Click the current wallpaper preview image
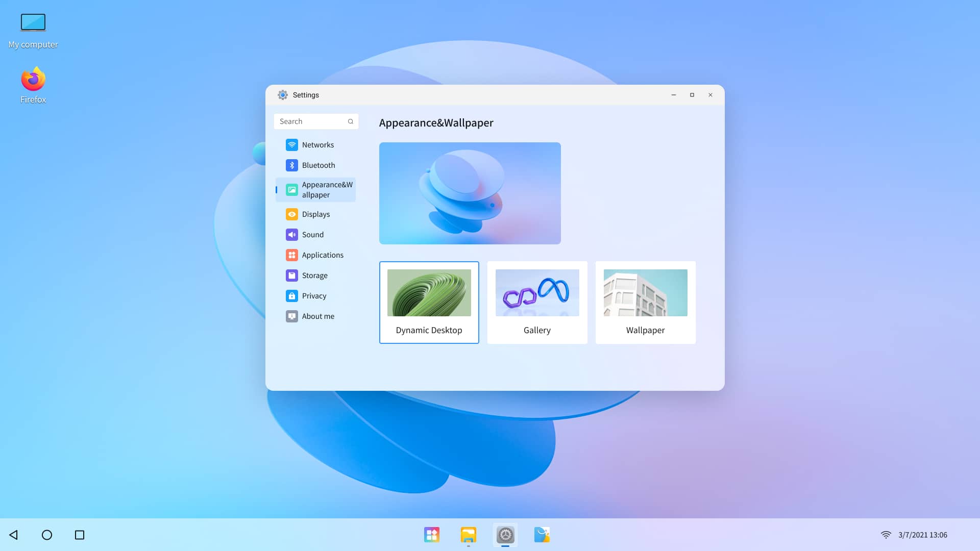This screenshot has height=551, width=980. (x=470, y=193)
